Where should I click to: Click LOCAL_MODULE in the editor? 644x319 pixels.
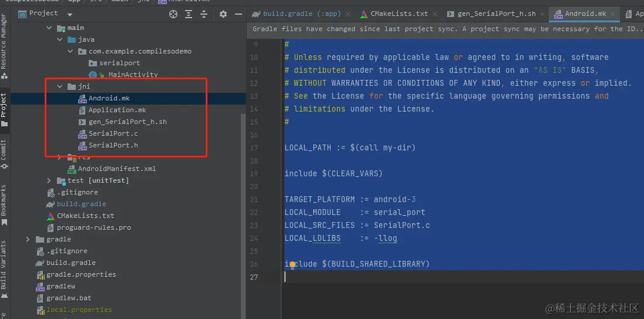coord(313,212)
